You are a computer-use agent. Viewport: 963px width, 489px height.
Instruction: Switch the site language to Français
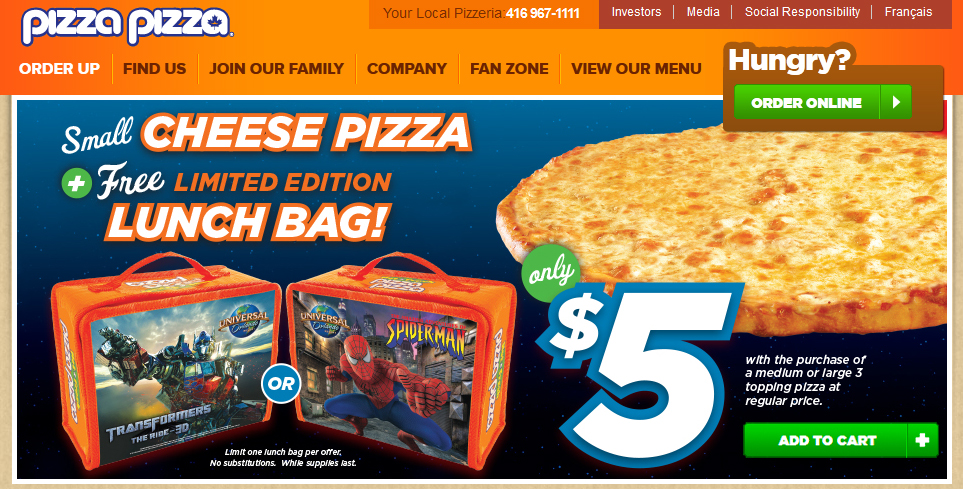(908, 12)
